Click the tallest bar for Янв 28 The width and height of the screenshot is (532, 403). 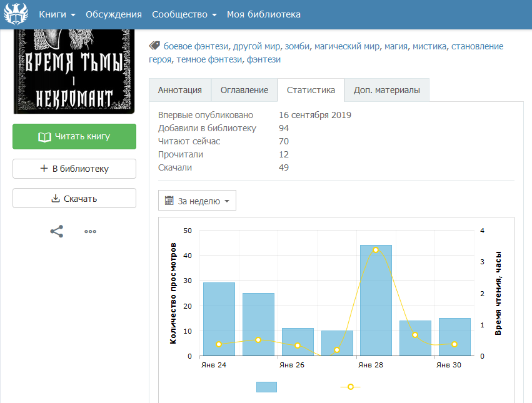tap(376, 300)
